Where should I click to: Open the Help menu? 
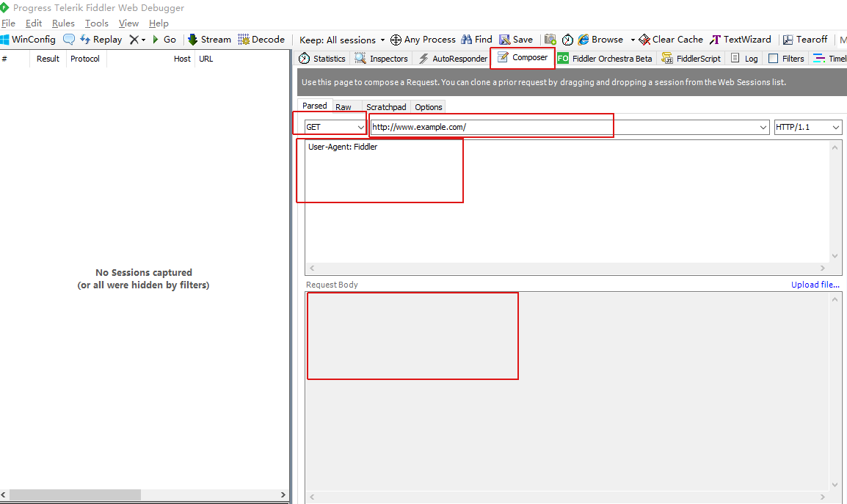pos(159,23)
